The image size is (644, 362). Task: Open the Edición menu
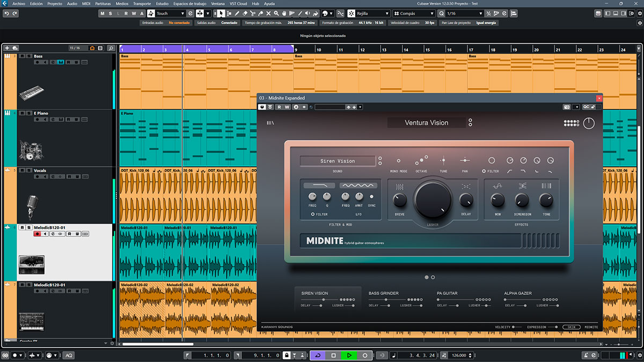pos(36,3)
